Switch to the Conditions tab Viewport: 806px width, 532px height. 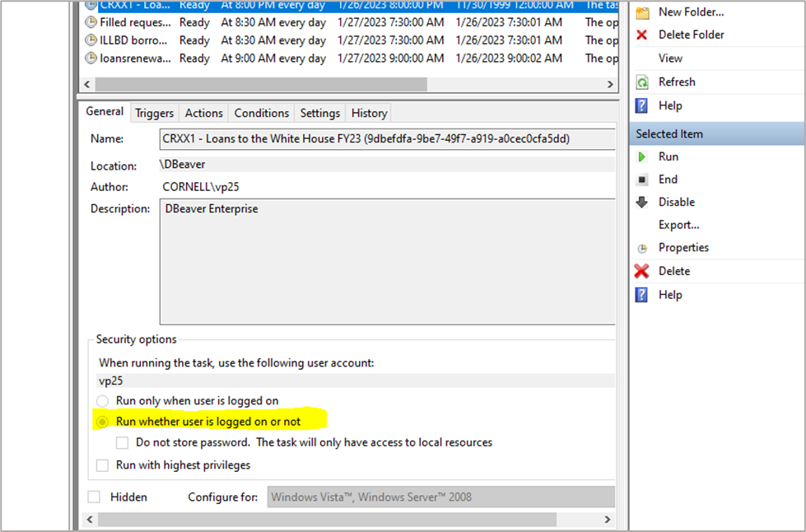262,113
